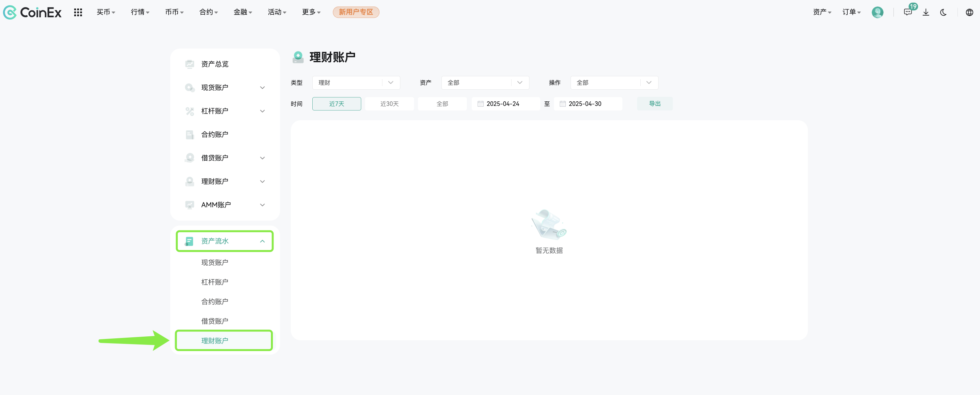
Task: Open the 订单 header dropdown
Action: (x=852, y=12)
